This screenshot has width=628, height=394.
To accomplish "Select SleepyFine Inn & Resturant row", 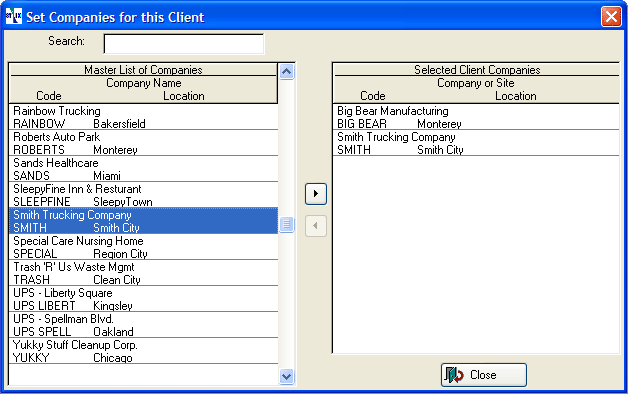I will (x=143, y=195).
